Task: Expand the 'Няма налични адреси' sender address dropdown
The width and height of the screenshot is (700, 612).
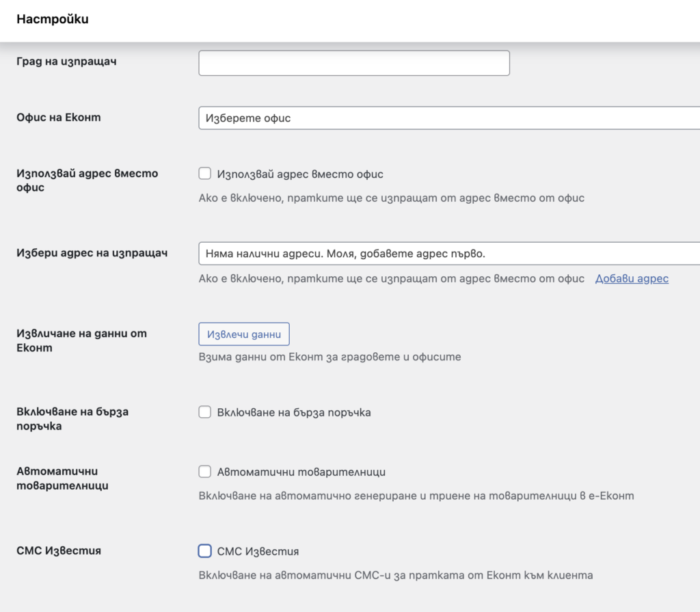Action: (x=448, y=254)
